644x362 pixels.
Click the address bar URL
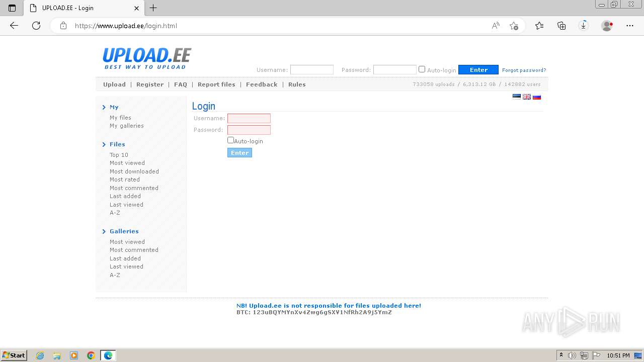[x=126, y=26]
